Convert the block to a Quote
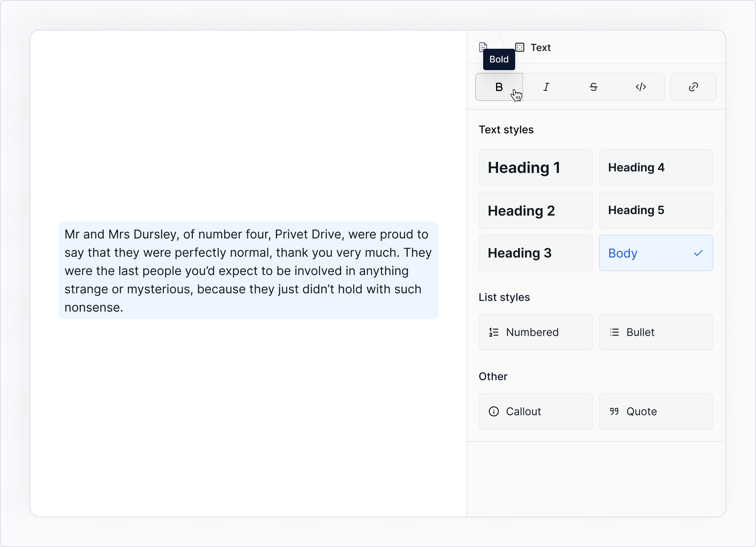Screen dimensions: 756x547 [x=656, y=411]
